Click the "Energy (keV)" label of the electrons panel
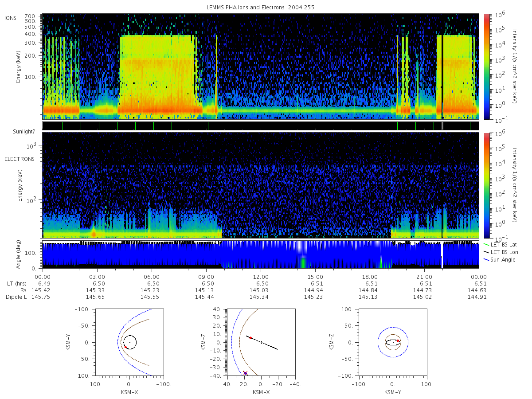 click(20, 186)
